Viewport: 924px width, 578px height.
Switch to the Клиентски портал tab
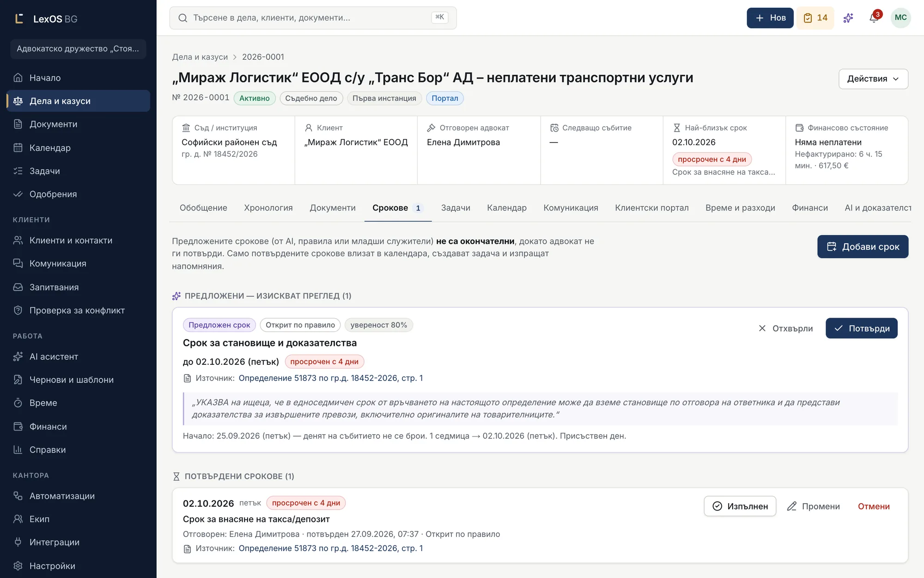pyautogui.click(x=651, y=208)
